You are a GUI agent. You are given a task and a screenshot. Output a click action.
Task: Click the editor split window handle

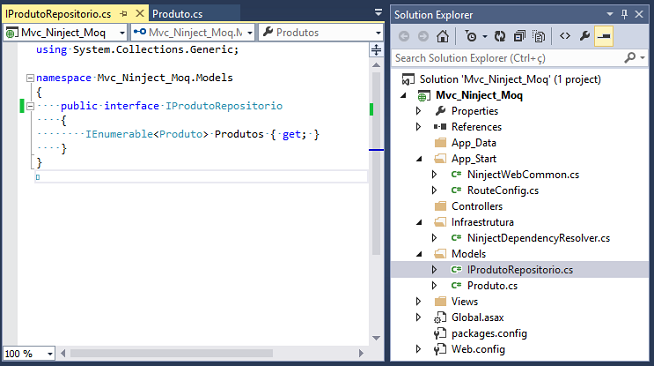coord(376,50)
